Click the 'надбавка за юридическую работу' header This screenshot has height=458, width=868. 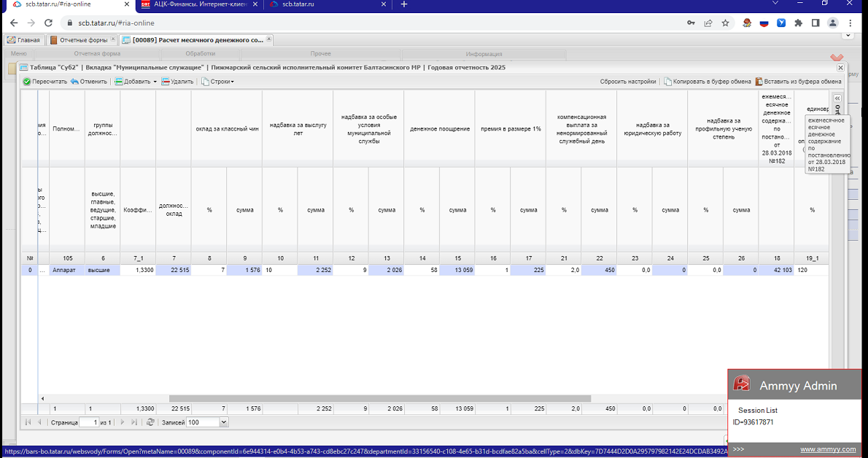pyautogui.click(x=652, y=129)
